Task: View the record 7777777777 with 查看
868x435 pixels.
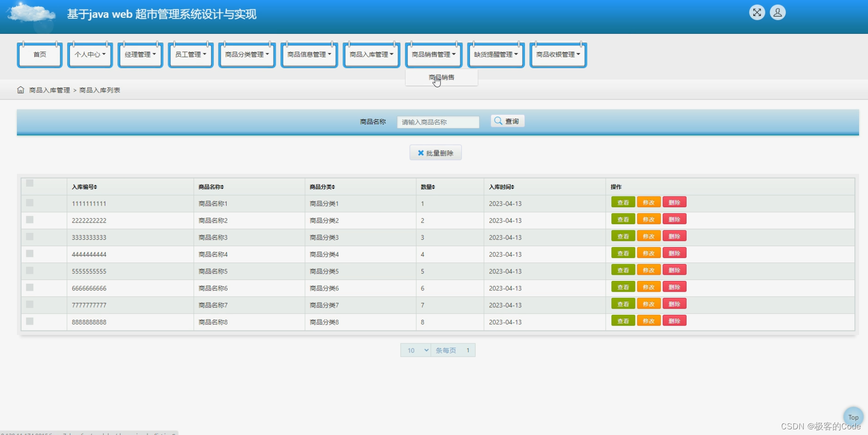Action: tap(623, 304)
